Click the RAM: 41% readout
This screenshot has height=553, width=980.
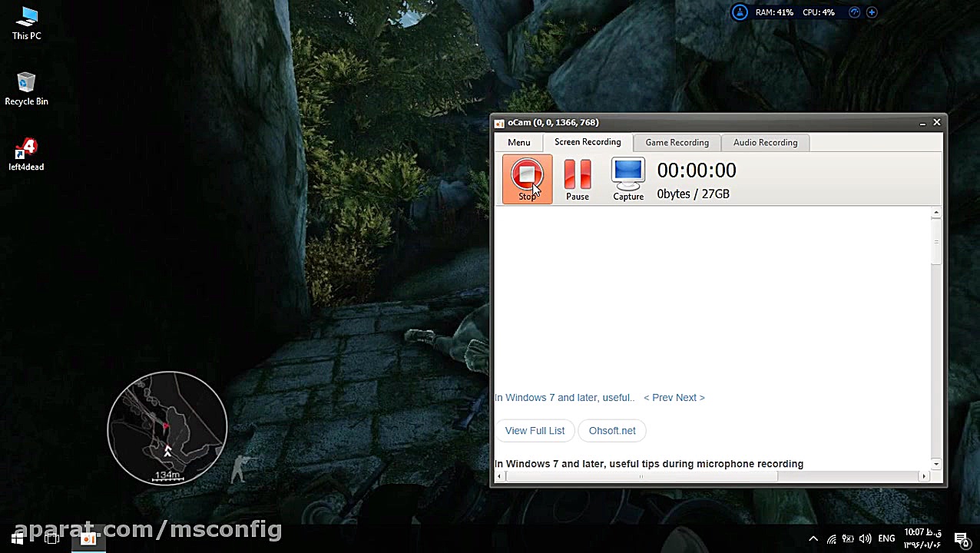tap(774, 12)
